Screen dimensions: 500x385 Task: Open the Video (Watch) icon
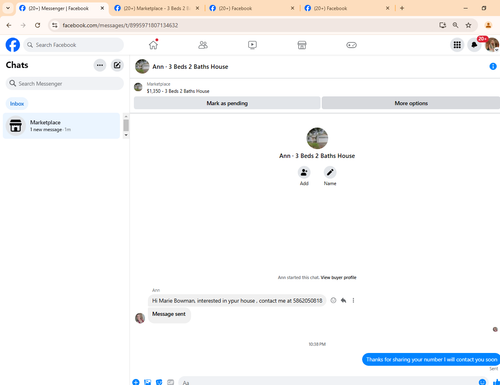252,45
